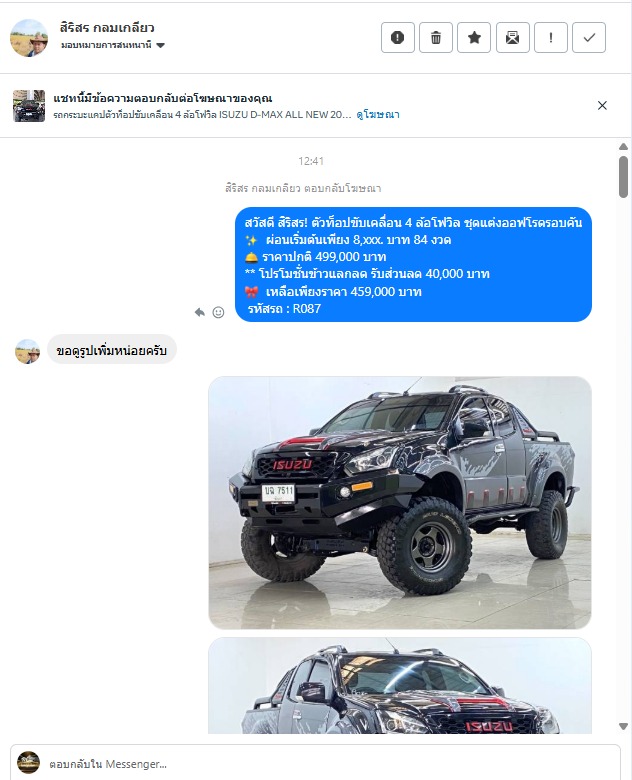Delete conversation with trash icon
This screenshot has width=632, height=780.
pyautogui.click(x=436, y=37)
